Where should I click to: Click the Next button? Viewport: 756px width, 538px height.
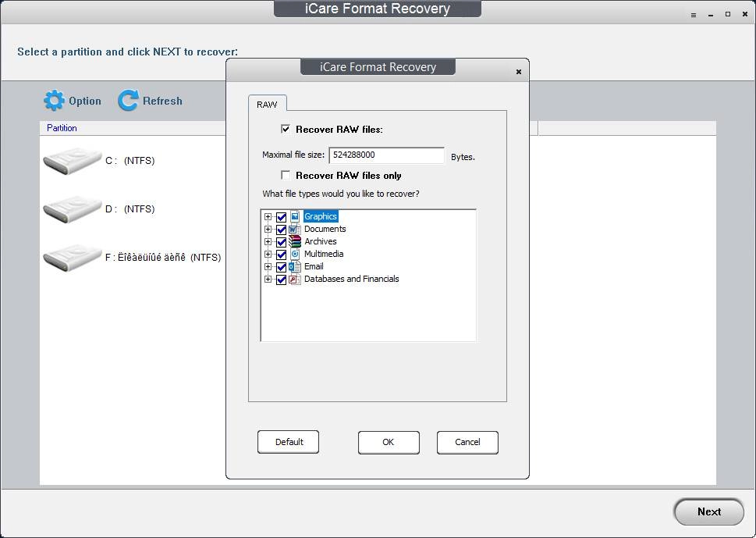point(708,512)
